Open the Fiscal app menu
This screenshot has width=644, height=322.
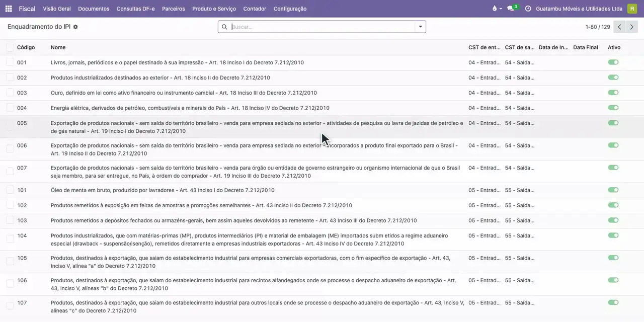[27, 9]
